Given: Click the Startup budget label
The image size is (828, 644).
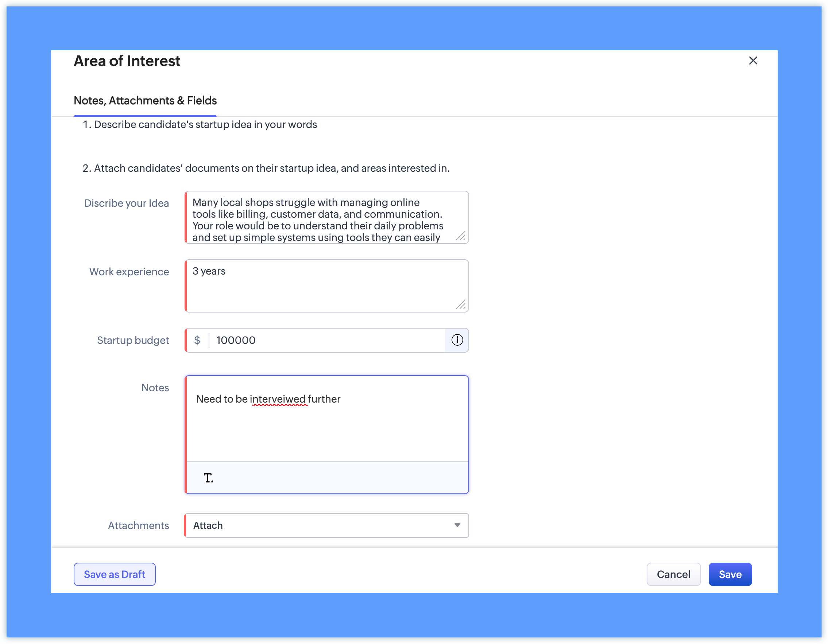Looking at the screenshot, I should point(133,340).
